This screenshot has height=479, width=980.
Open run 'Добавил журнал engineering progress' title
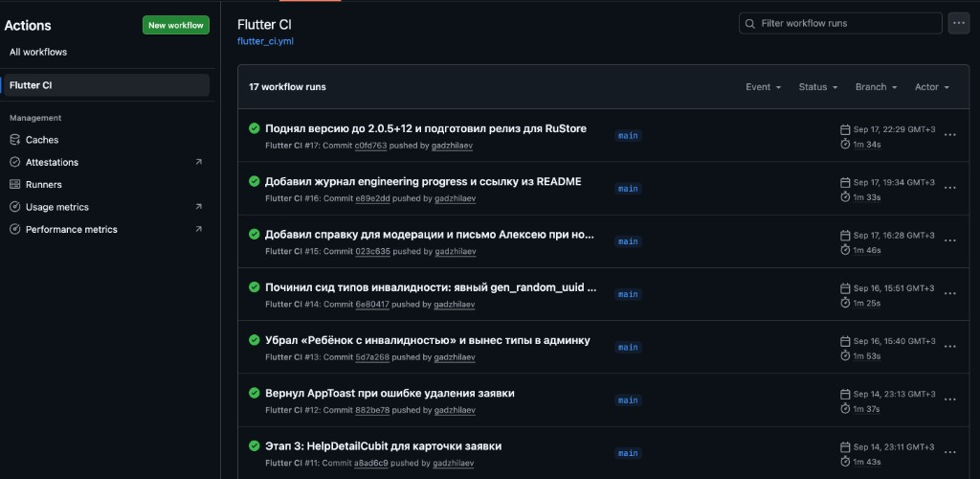[x=423, y=181]
